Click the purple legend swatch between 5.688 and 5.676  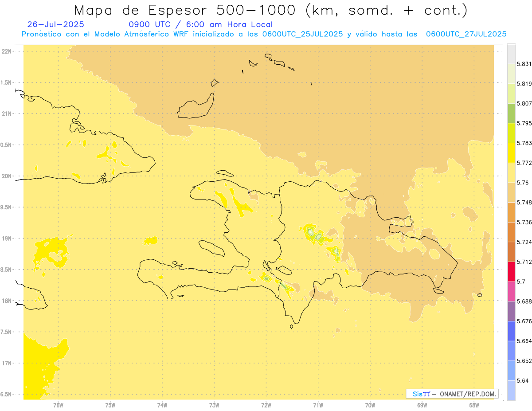tap(511, 311)
